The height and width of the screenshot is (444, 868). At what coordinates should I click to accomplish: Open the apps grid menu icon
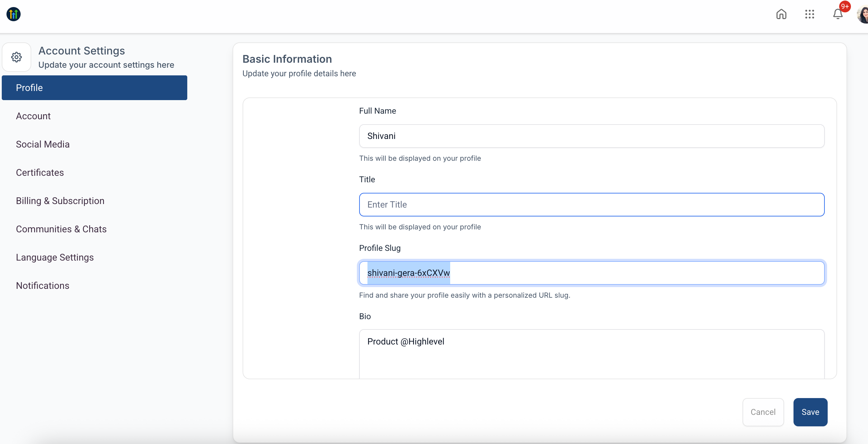[809, 14]
